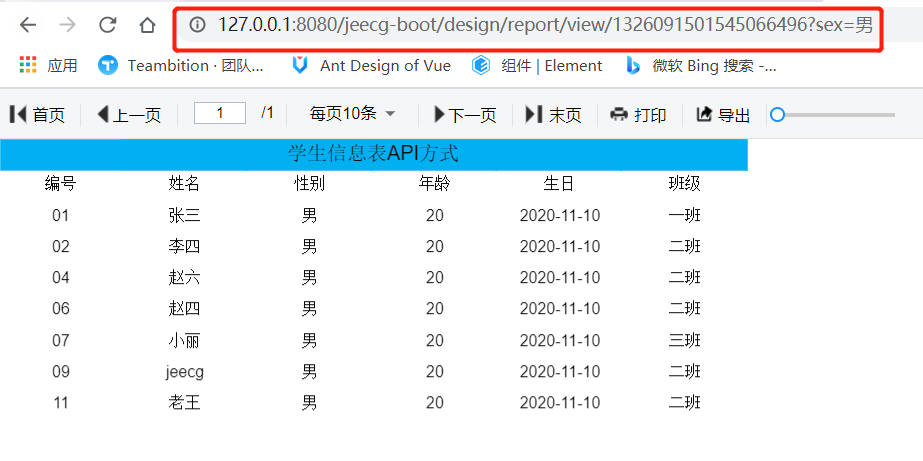Click the age 20 cell in 李四's row
The width and height of the screenshot is (923, 461).
point(435,246)
